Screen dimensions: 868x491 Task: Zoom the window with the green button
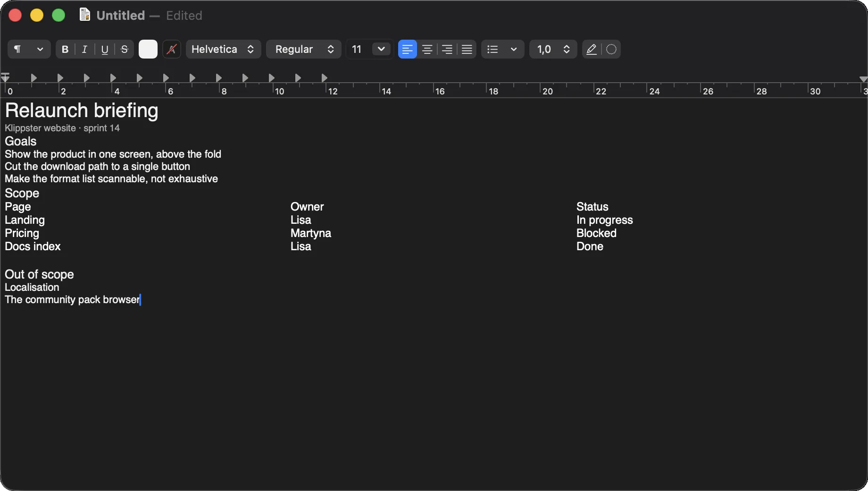58,15
